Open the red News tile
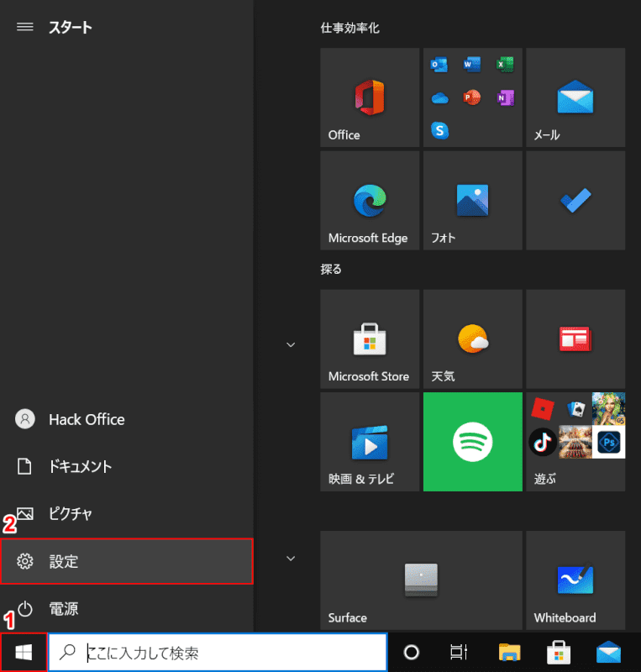This screenshot has height=672, width=641. 575,339
